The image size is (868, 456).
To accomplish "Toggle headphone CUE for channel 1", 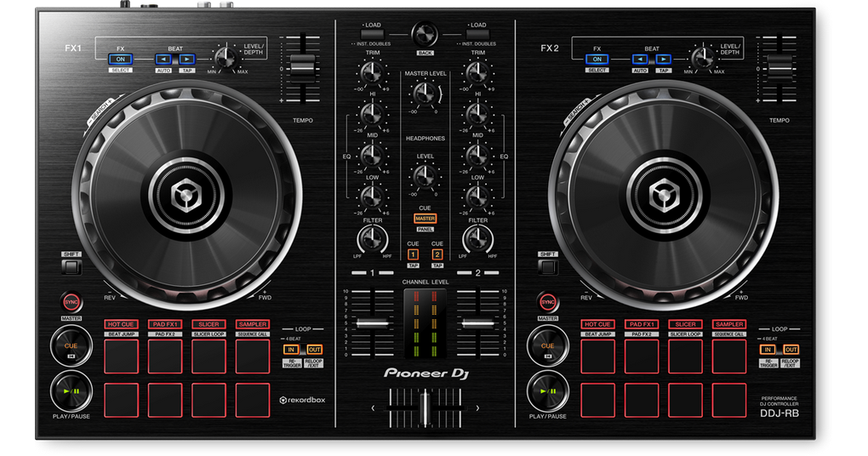I will point(413,254).
